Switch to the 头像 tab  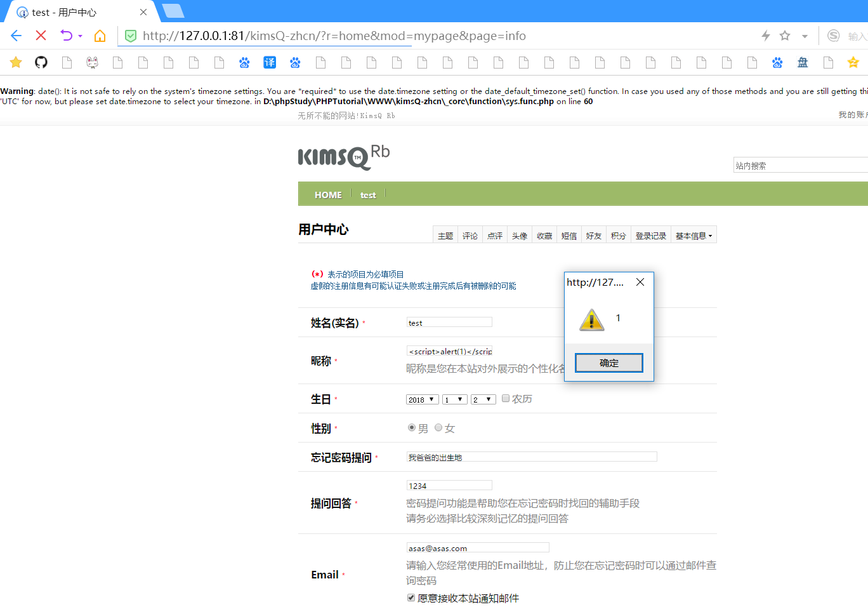pos(520,236)
